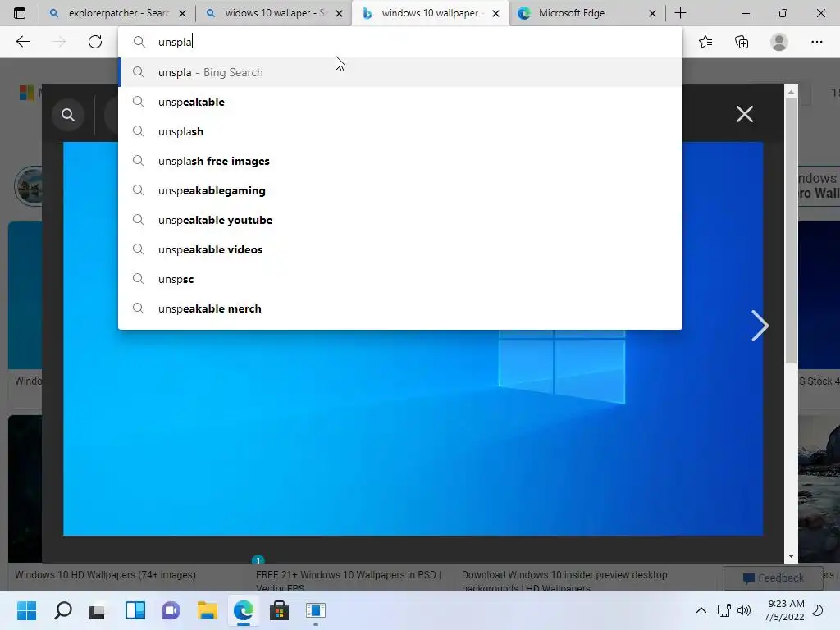Open a new tab with plus button

click(x=680, y=13)
